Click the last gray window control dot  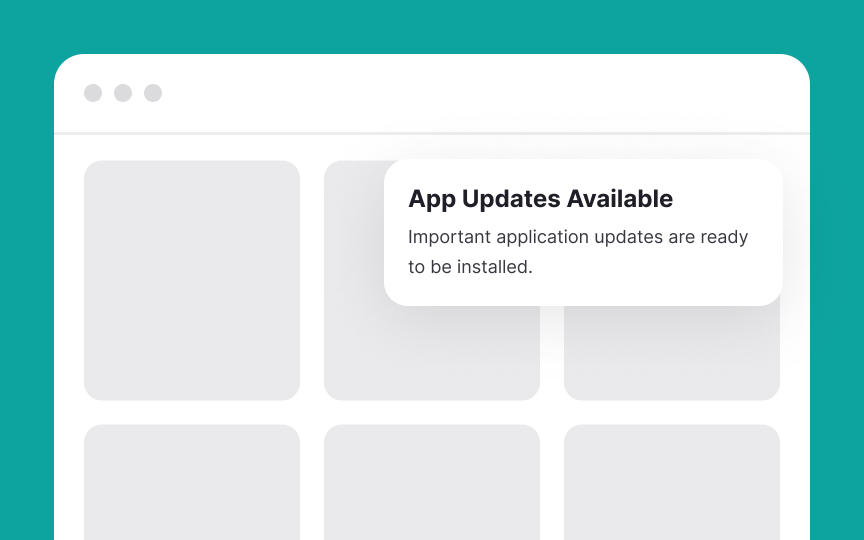point(153,93)
